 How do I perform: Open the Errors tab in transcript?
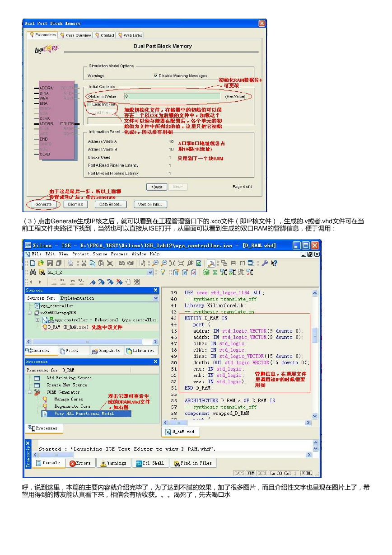[80, 463]
